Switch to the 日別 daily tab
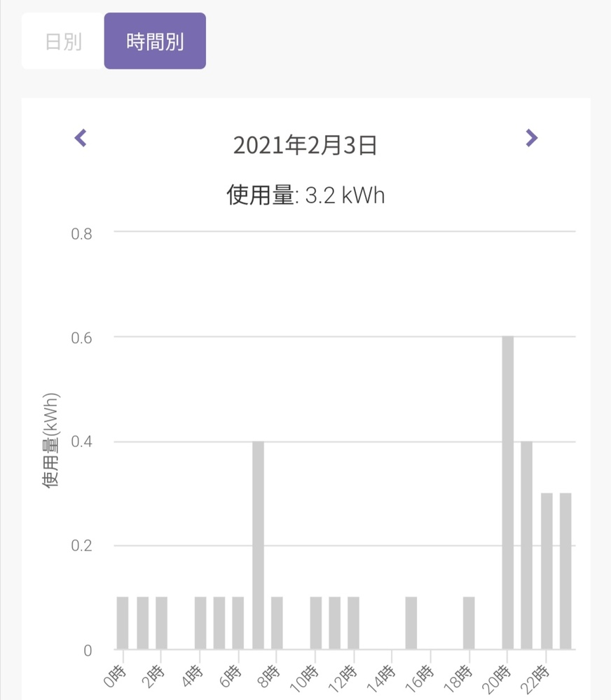The width and height of the screenshot is (611, 700). pyautogui.click(x=63, y=41)
